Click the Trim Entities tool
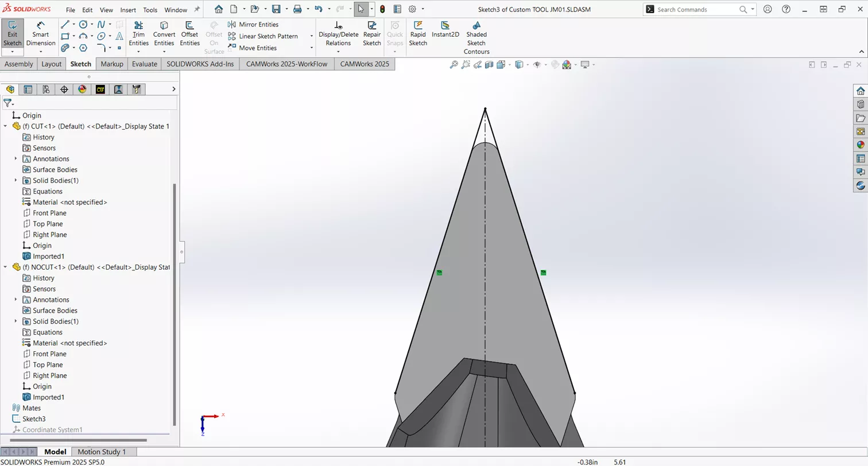 coord(138,33)
